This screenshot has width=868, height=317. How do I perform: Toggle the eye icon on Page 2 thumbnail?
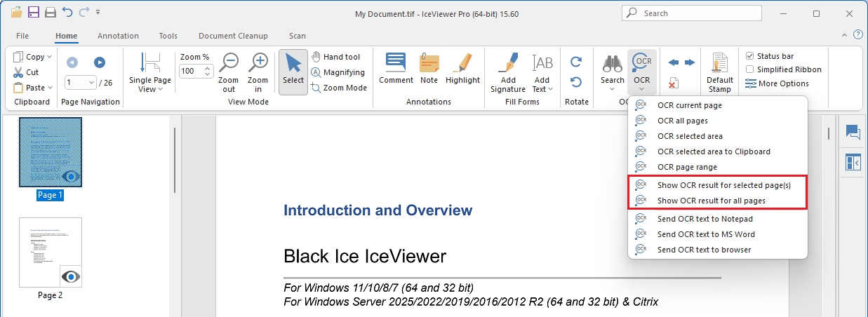click(71, 276)
